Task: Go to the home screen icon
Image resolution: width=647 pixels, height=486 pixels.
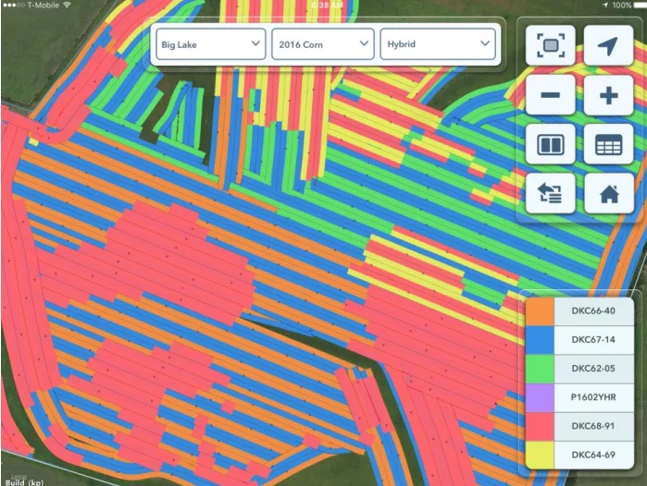Action: pyautogui.click(x=608, y=194)
